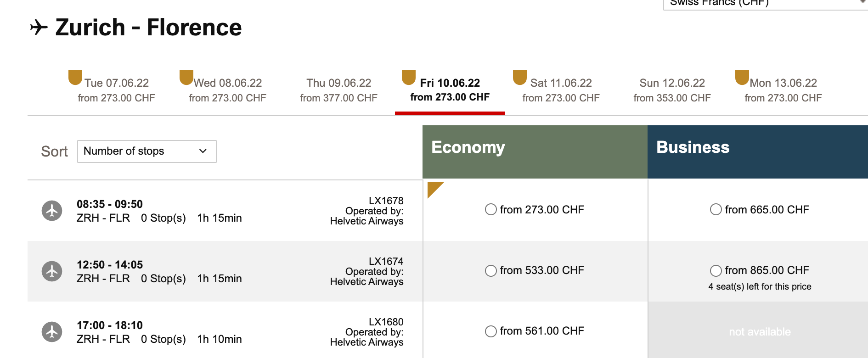Viewport: 868px width, 358px height.
Task: Choose the Economy fare from 561.00 CHF
Action: pos(490,331)
